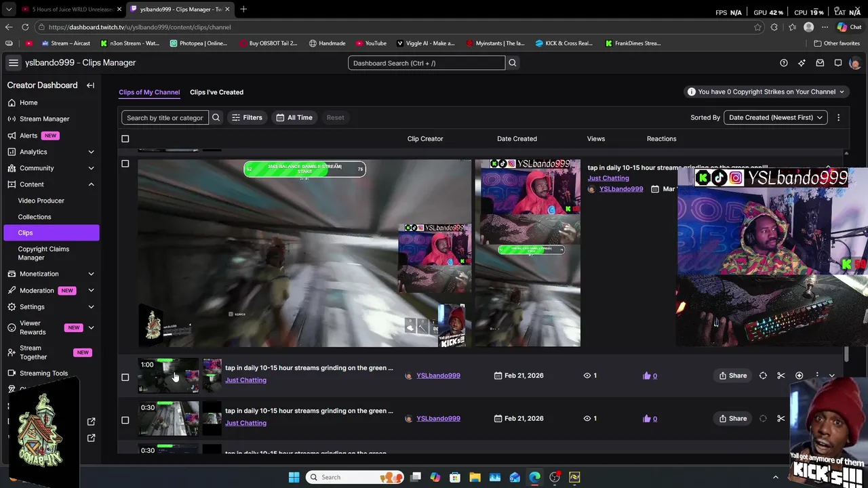Click the feature circle icon on 1:00 clip
The image size is (868, 488).
[763, 375]
